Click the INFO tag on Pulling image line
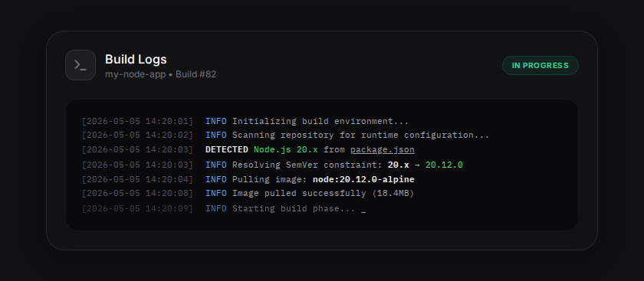The height and width of the screenshot is (281, 644). (x=216, y=179)
